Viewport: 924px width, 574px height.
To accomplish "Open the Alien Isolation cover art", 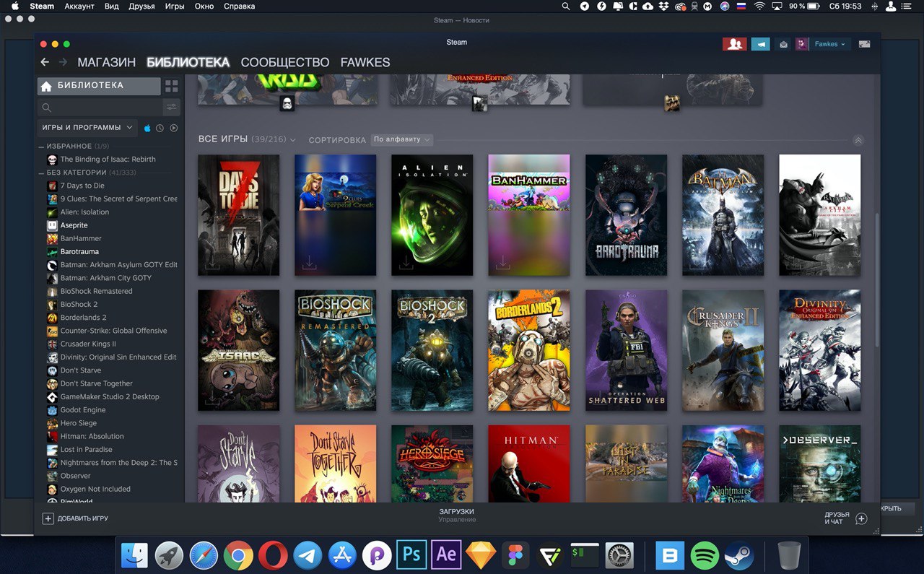I will tap(432, 215).
